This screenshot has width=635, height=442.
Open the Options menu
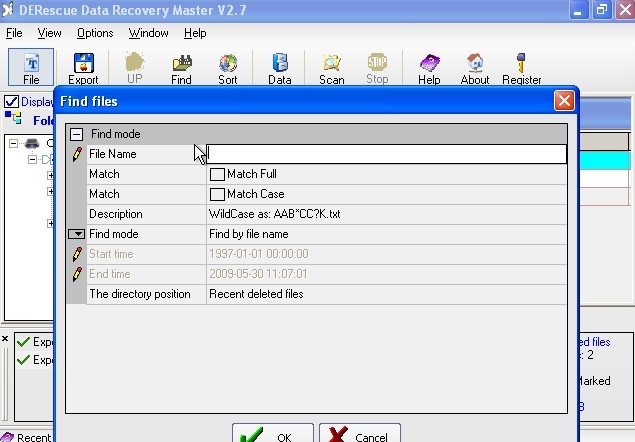[95, 33]
